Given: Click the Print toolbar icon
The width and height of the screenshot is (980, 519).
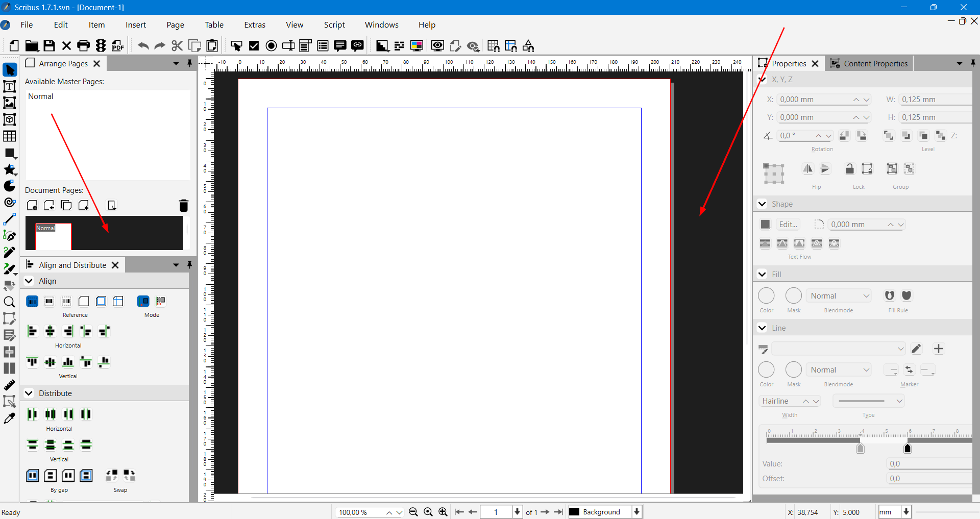Looking at the screenshot, I should click(x=83, y=46).
